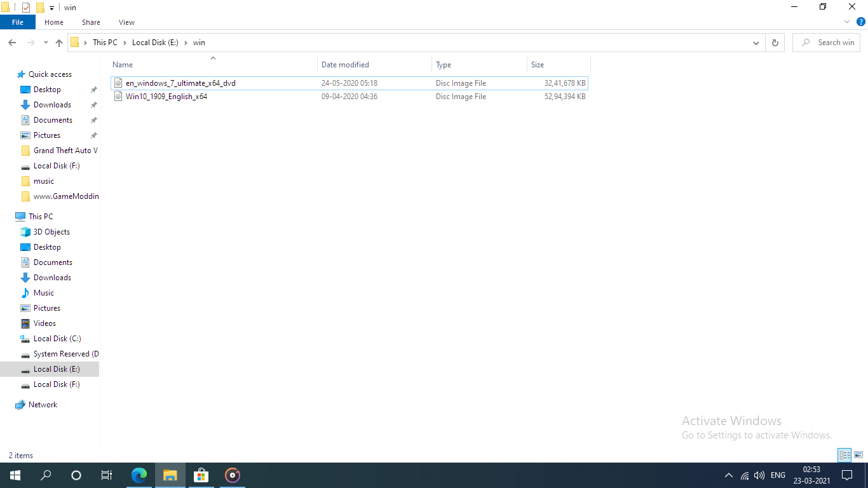Open Grand Theft Auto V folder
Image resolution: width=868 pixels, height=488 pixels.
point(65,151)
